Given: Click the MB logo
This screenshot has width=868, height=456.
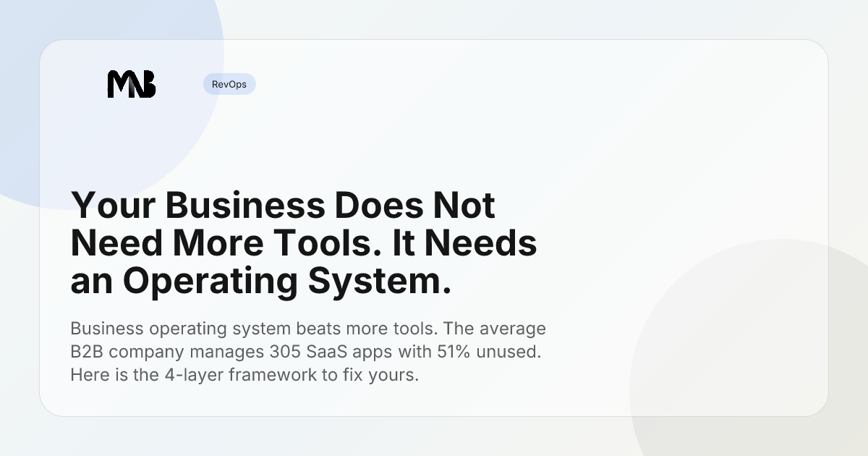Looking at the screenshot, I should (132, 85).
